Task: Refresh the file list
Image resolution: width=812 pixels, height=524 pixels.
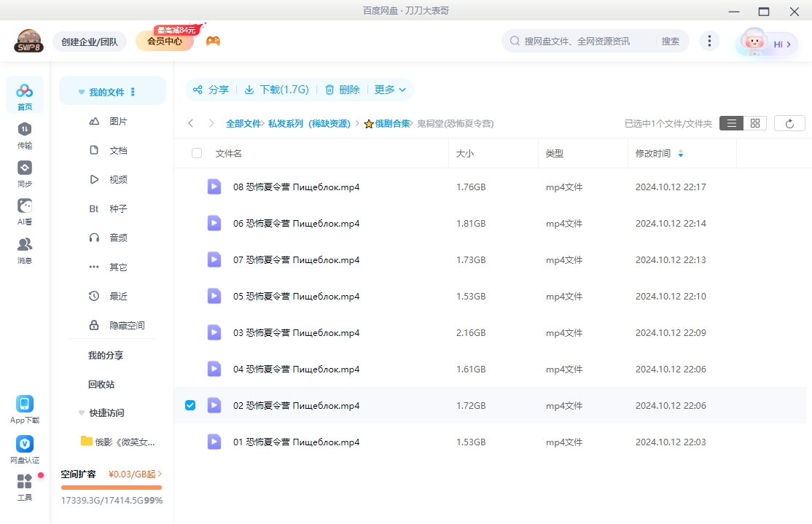Action: click(789, 123)
